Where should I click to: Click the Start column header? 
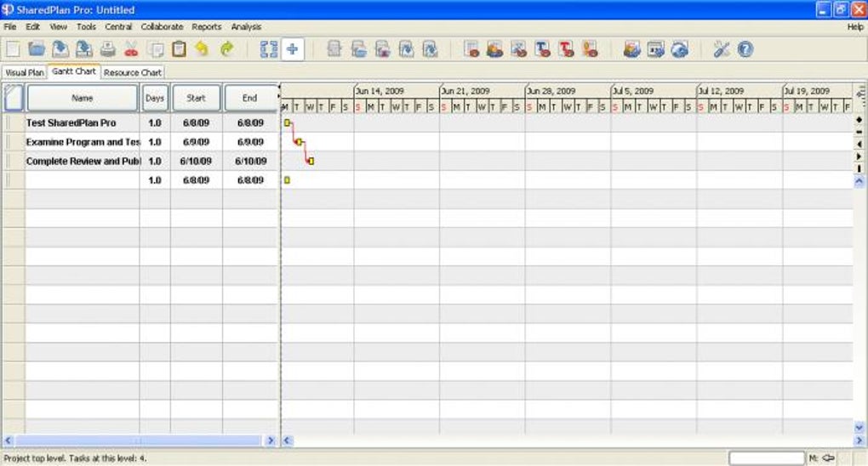pos(196,98)
